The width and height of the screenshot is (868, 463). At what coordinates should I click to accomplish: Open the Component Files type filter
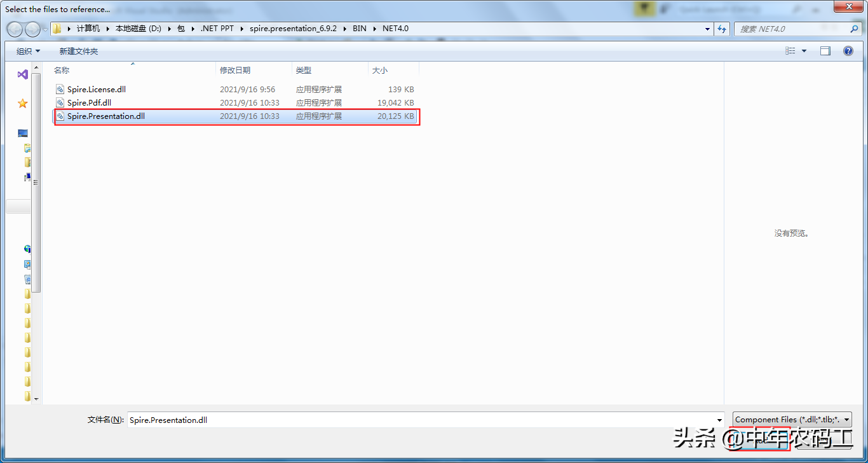click(792, 420)
